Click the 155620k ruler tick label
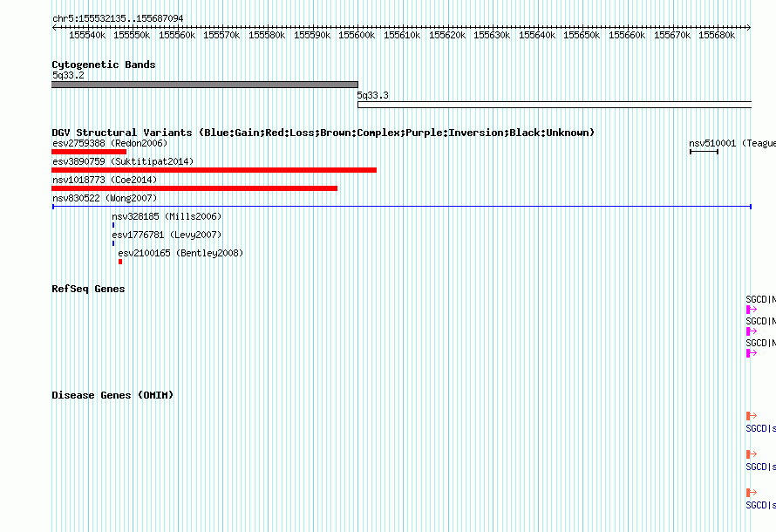 [447, 36]
